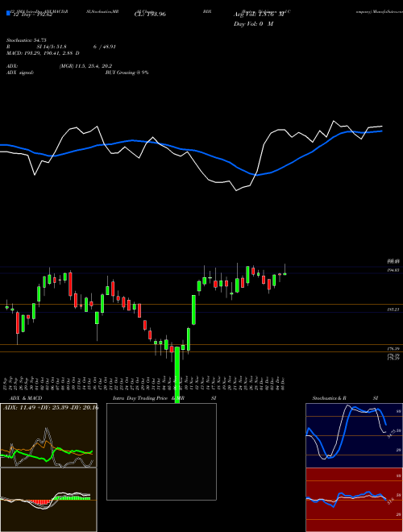Click the MunafaSutra.com source text at top right
403x532 pixels.
coord(380,11)
